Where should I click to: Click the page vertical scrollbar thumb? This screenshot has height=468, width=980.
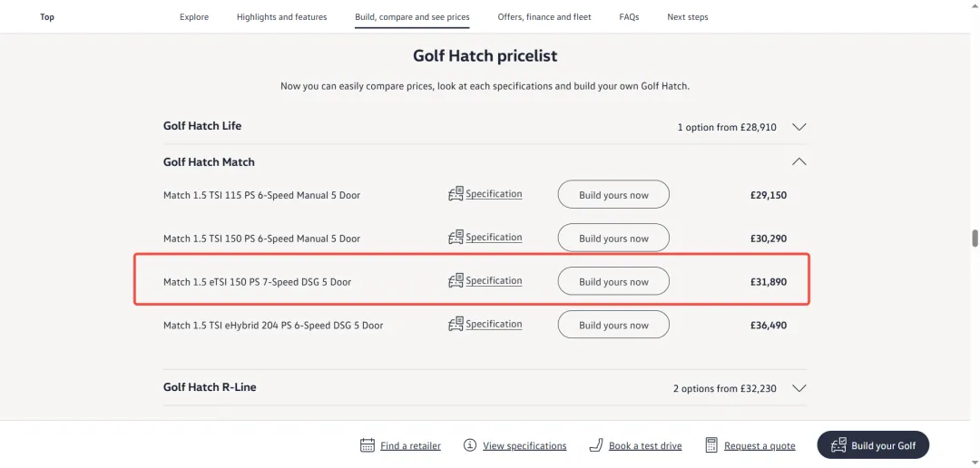tap(975, 239)
